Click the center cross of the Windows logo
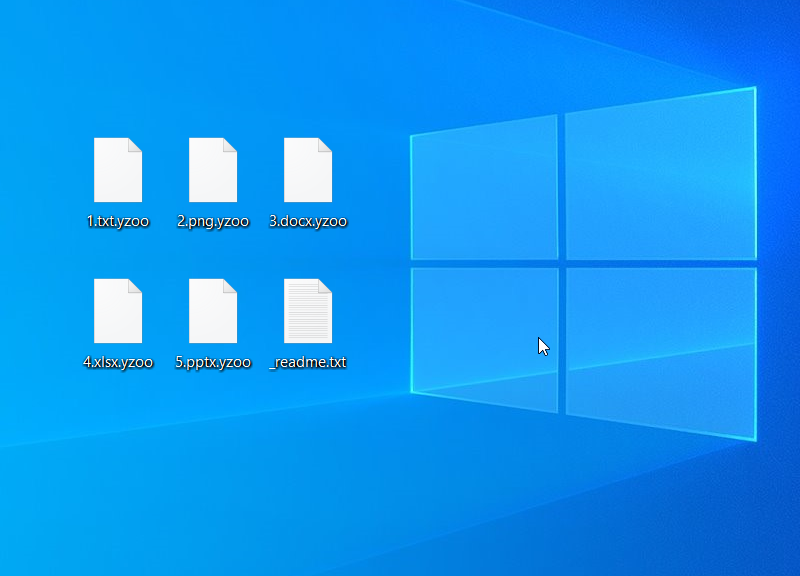The height and width of the screenshot is (576, 800). 562,263
